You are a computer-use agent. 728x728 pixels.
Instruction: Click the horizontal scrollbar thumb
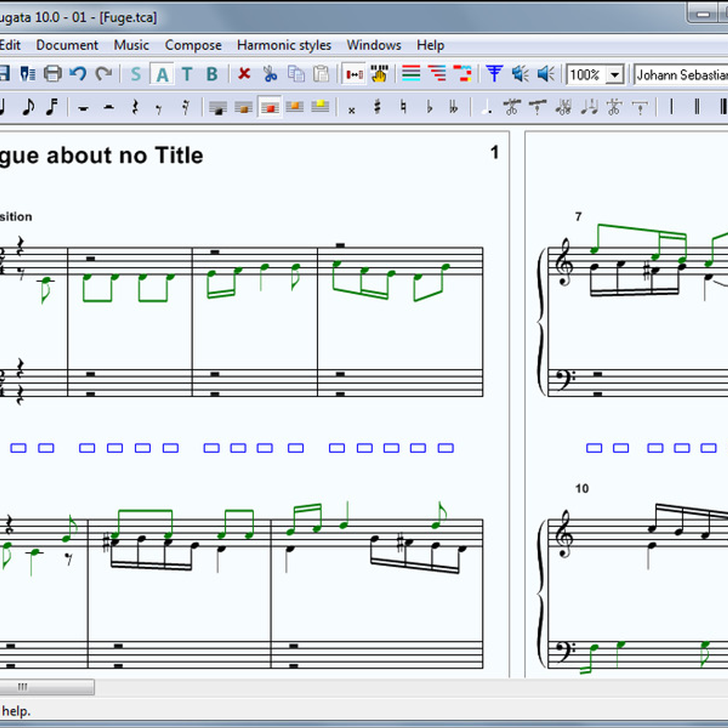click(47, 687)
